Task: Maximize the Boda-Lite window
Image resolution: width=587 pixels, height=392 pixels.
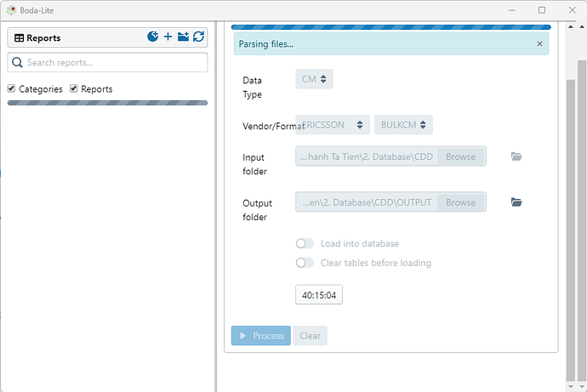Action: tap(542, 10)
